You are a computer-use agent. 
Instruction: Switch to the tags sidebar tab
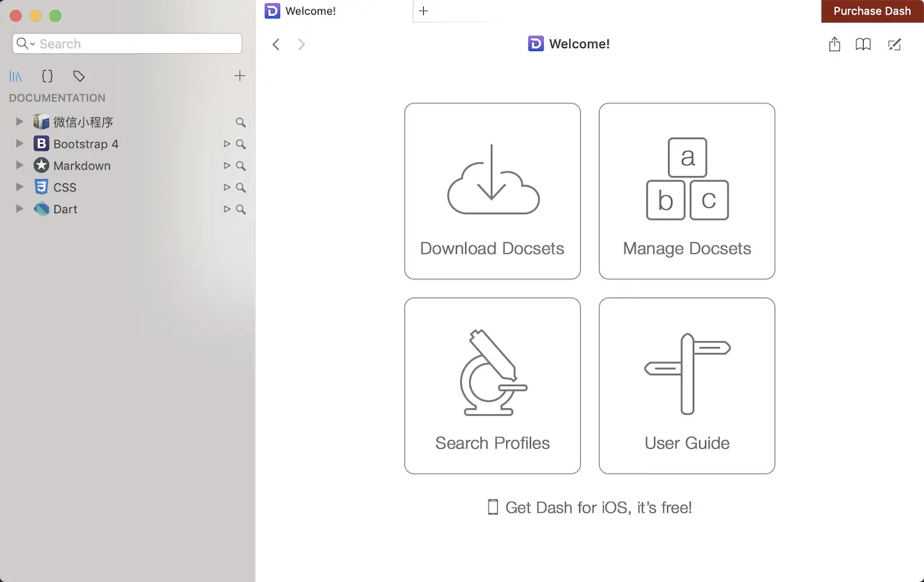[x=79, y=76]
